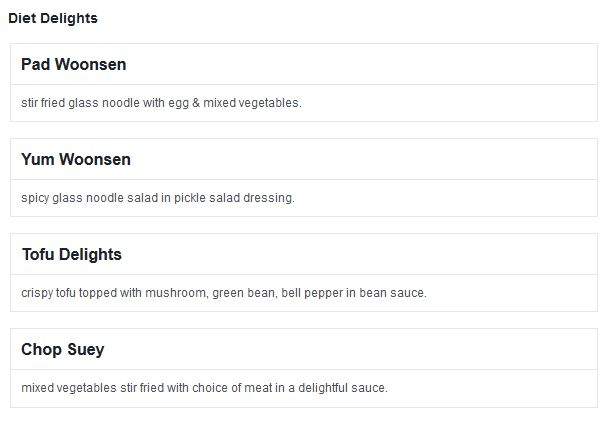Select the Pad Woonsen menu item title
610x423 pixels.
click(x=74, y=65)
